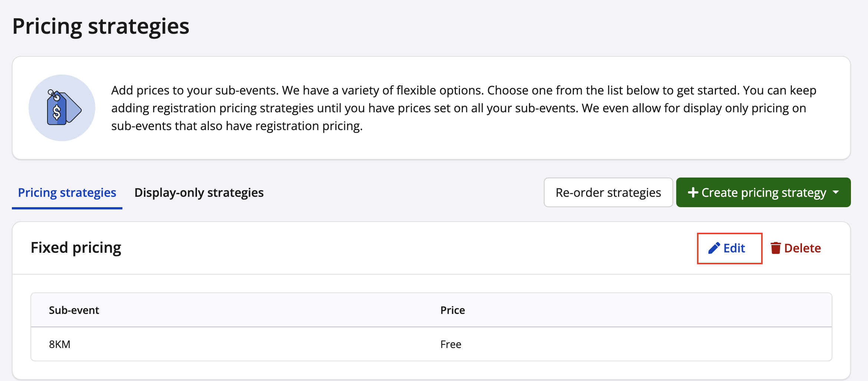The image size is (868, 381).
Task: Click the Sub-event column header
Action: pos(74,310)
